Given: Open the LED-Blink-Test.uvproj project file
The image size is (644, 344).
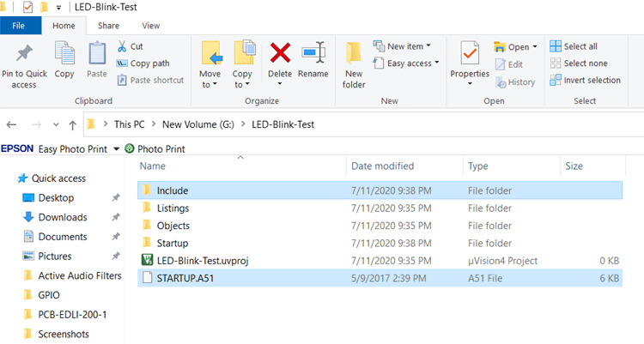Looking at the screenshot, I should [x=203, y=260].
